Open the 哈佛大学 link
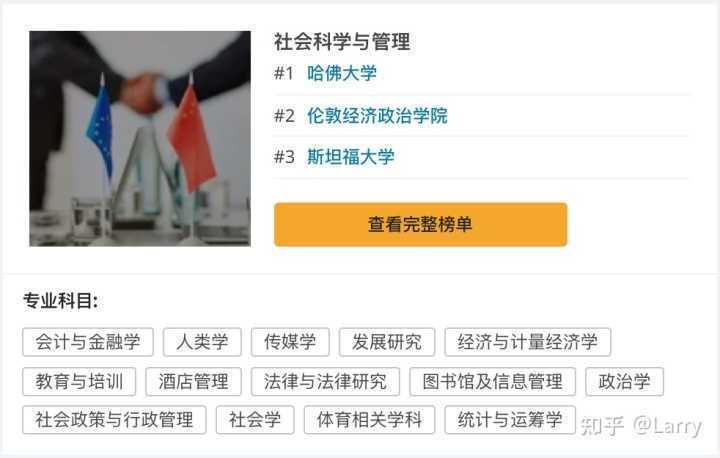The height and width of the screenshot is (458, 720). pos(342,74)
